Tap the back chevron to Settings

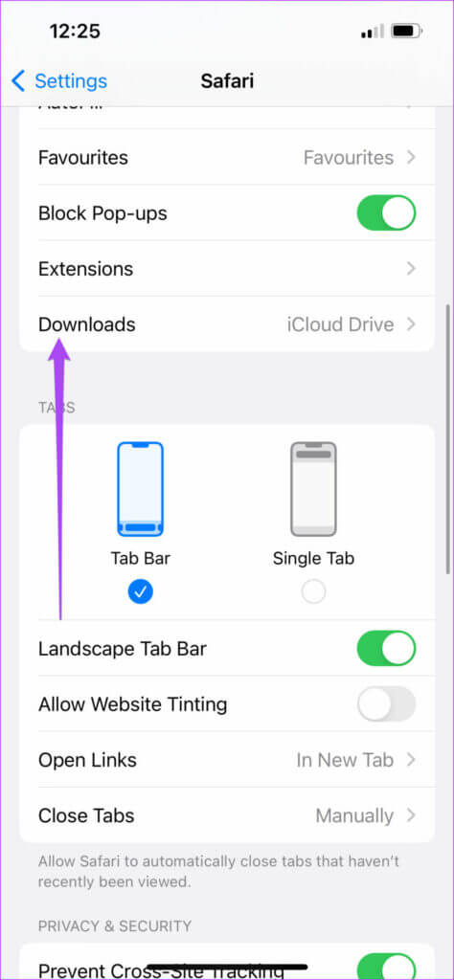coord(18,81)
